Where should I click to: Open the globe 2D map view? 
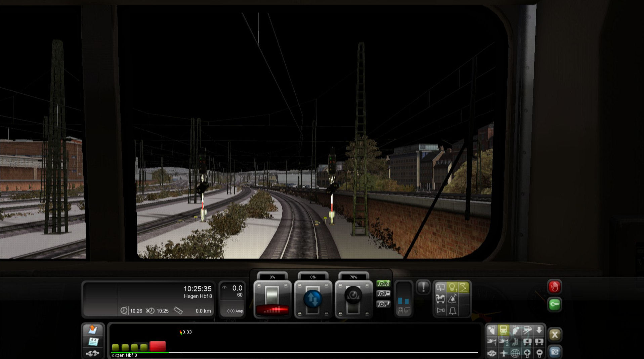515,353
